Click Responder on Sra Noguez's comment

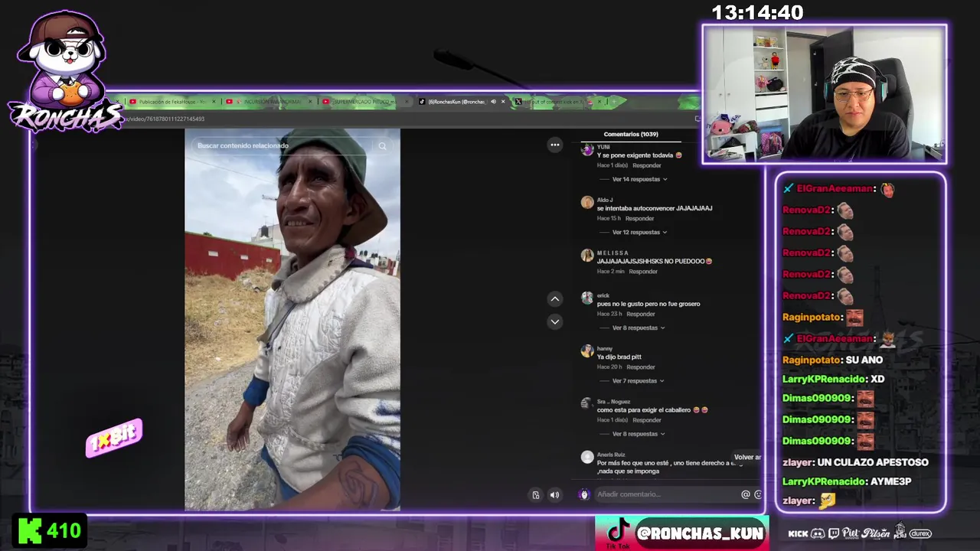point(647,419)
